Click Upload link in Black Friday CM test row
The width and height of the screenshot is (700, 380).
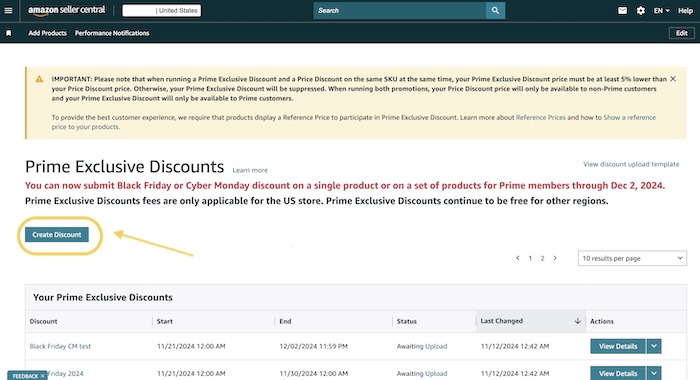pos(436,346)
